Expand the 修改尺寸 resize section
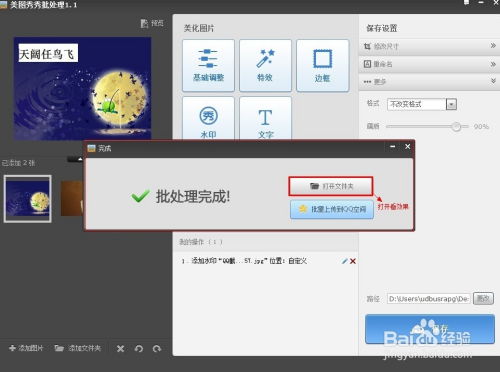Image resolution: width=500 pixels, height=372 pixels. coord(429,46)
